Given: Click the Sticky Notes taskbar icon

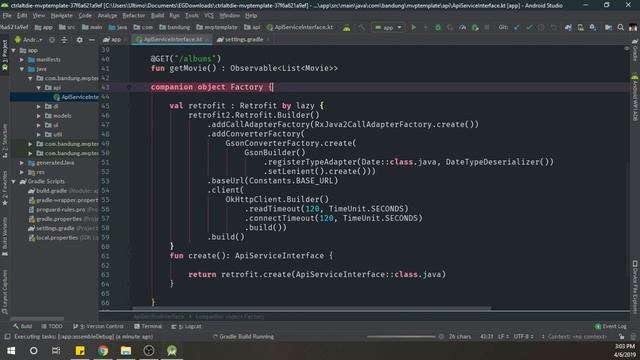Looking at the screenshot, I should click(80, 351).
